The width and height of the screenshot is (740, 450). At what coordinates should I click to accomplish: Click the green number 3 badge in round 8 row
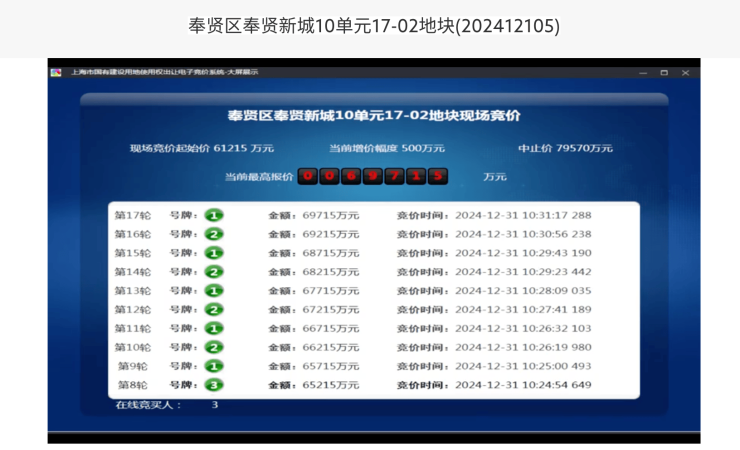214,385
